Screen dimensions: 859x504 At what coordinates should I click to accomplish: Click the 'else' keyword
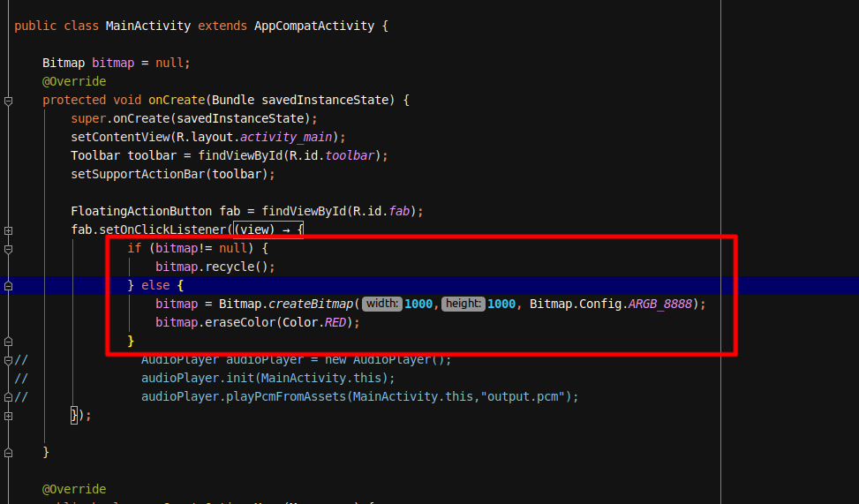tap(155, 285)
